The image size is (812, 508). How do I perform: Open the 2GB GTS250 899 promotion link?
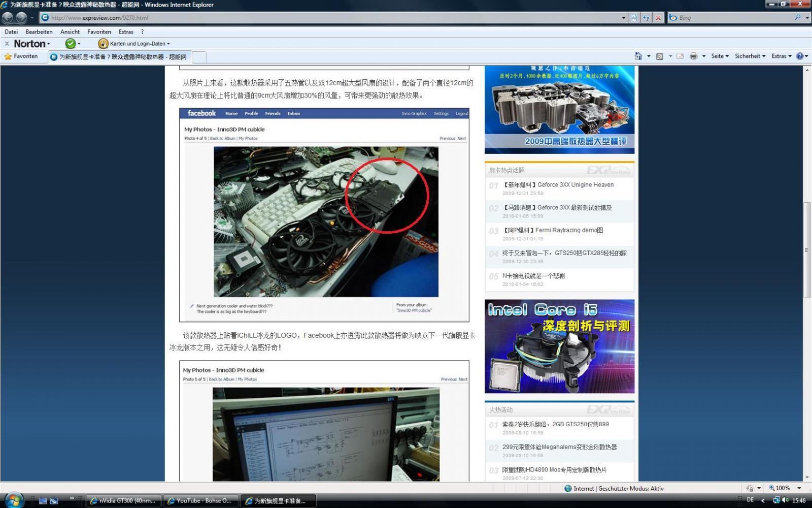(556, 424)
